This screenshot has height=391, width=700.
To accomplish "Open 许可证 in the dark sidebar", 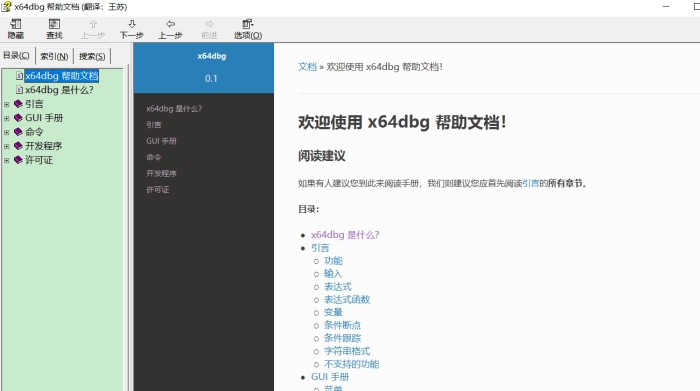I will 158,190.
